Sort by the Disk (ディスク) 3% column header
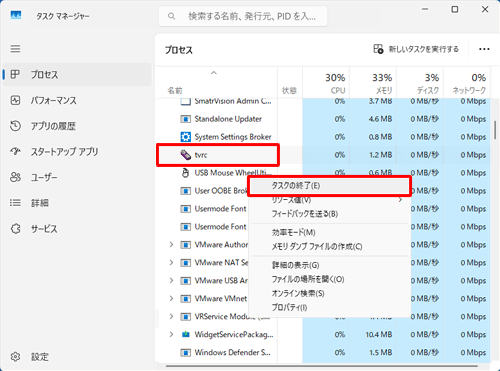The width and height of the screenshot is (500, 371). pyautogui.click(x=420, y=83)
